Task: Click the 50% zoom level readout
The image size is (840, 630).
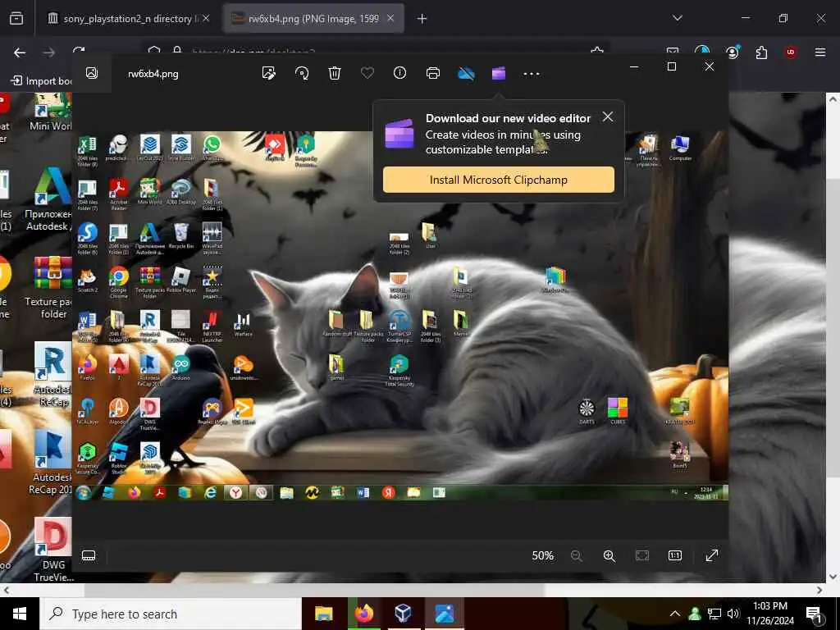Action: 543,555
